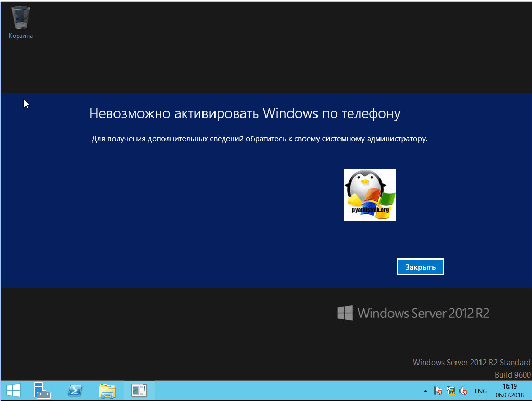Click the muted volume speaker icon
The height and width of the screenshot is (401, 532).
[x=463, y=391]
